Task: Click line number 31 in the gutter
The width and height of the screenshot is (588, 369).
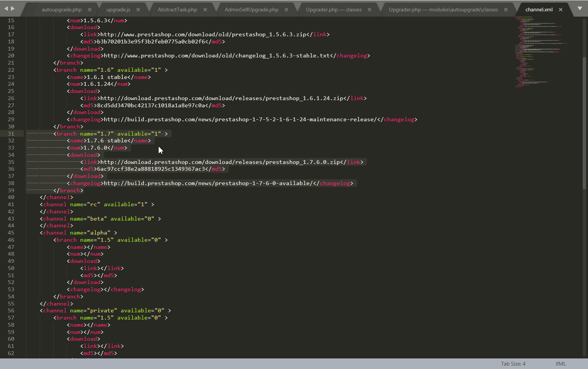Action: pyautogui.click(x=11, y=134)
